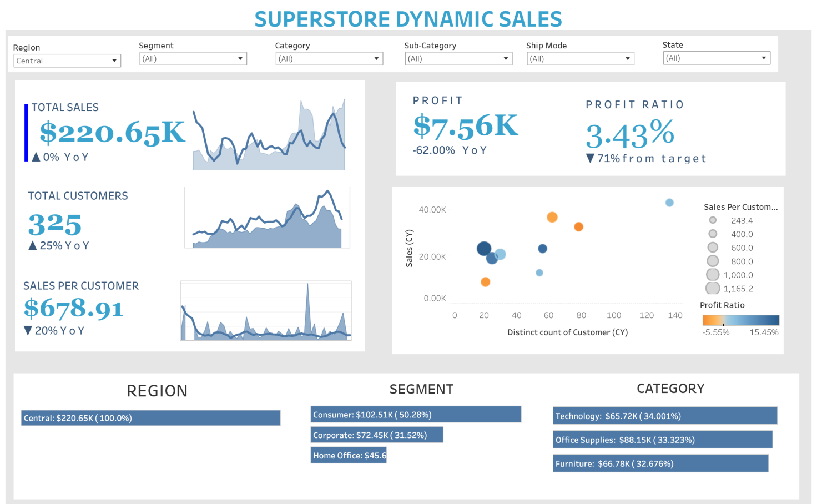817x504 pixels.
Task: Click the Profit Ratio color gradient legend
Action: tap(741, 320)
